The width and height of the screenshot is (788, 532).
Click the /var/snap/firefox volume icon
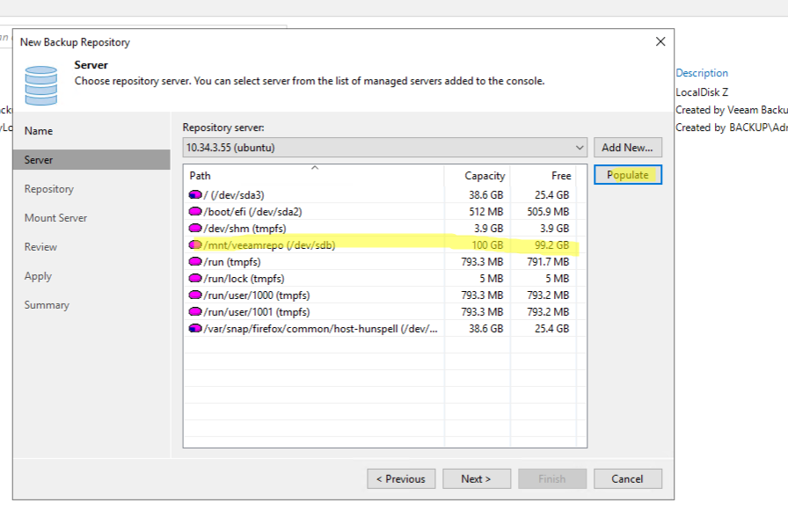195,329
